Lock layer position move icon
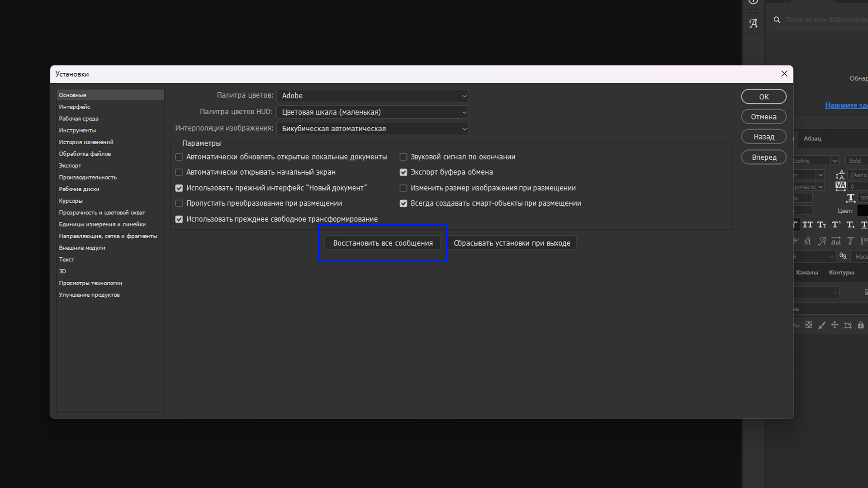 coord(835,325)
